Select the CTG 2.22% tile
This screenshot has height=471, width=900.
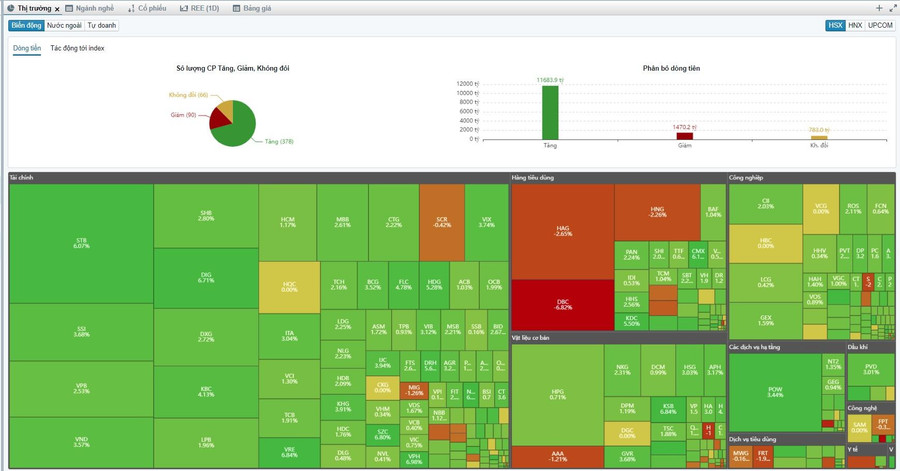pyautogui.click(x=394, y=223)
